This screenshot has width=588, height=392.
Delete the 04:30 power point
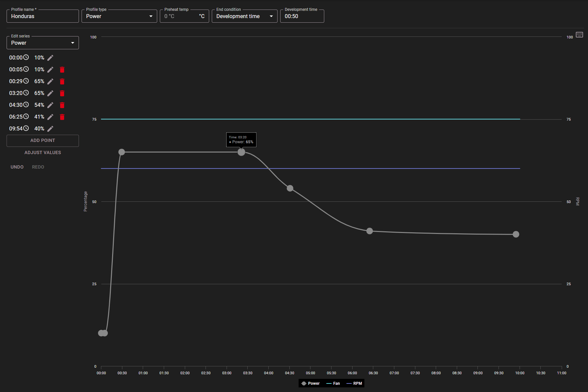(x=62, y=105)
